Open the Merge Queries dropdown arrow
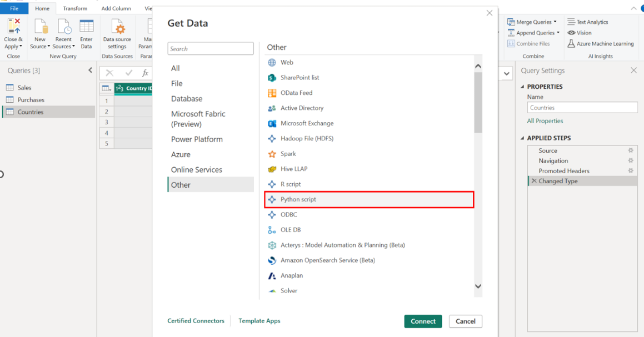644x337 pixels. [555, 22]
